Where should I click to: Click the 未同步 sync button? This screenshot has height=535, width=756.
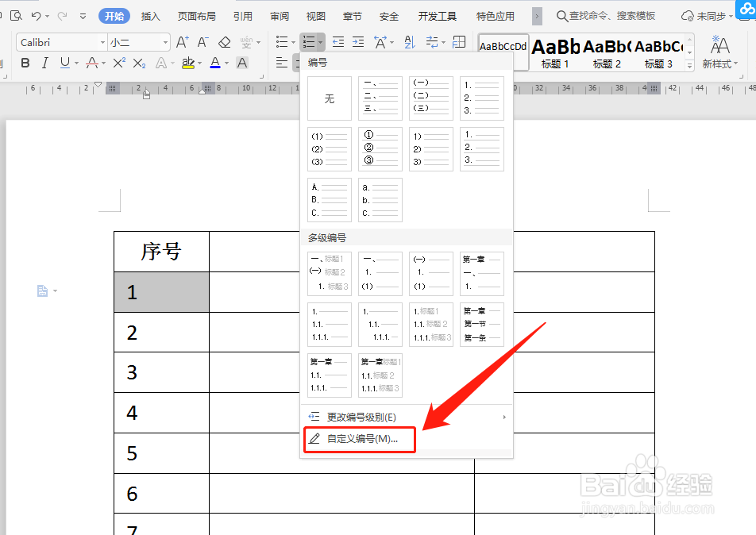(x=707, y=16)
